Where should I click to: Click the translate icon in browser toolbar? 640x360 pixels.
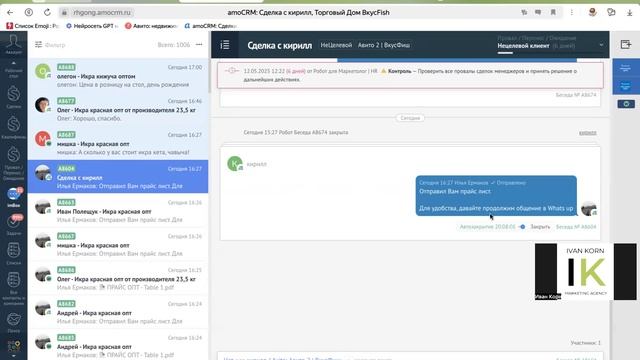pos(524,12)
